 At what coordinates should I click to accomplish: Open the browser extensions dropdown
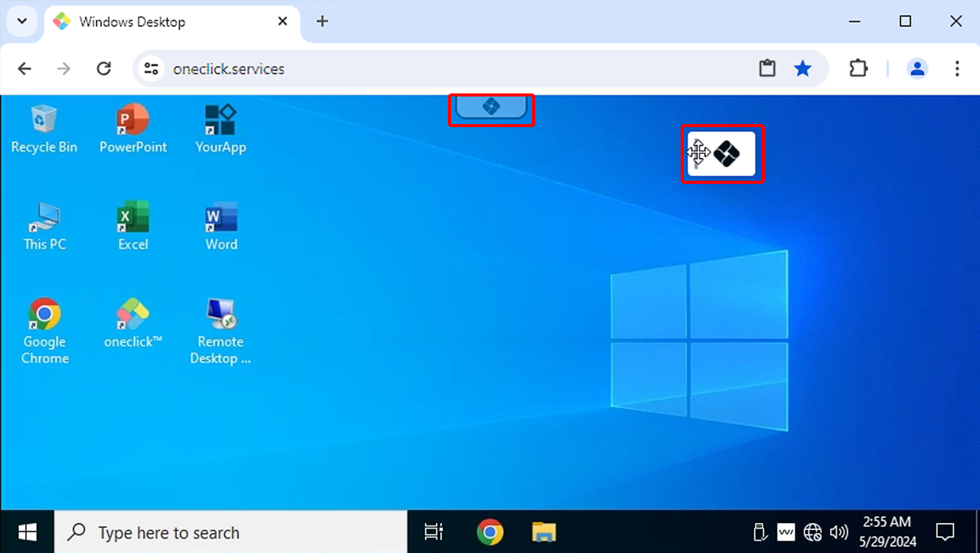858,68
